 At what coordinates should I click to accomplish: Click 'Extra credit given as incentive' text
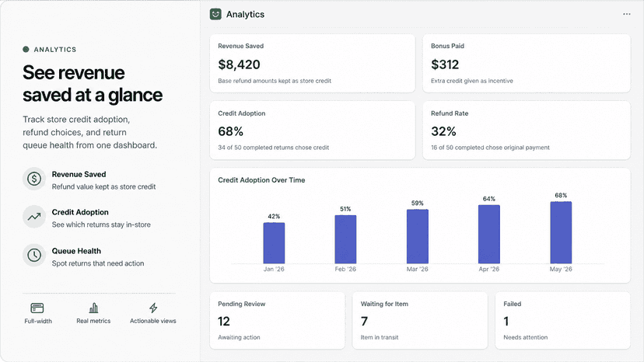pyautogui.click(x=472, y=81)
